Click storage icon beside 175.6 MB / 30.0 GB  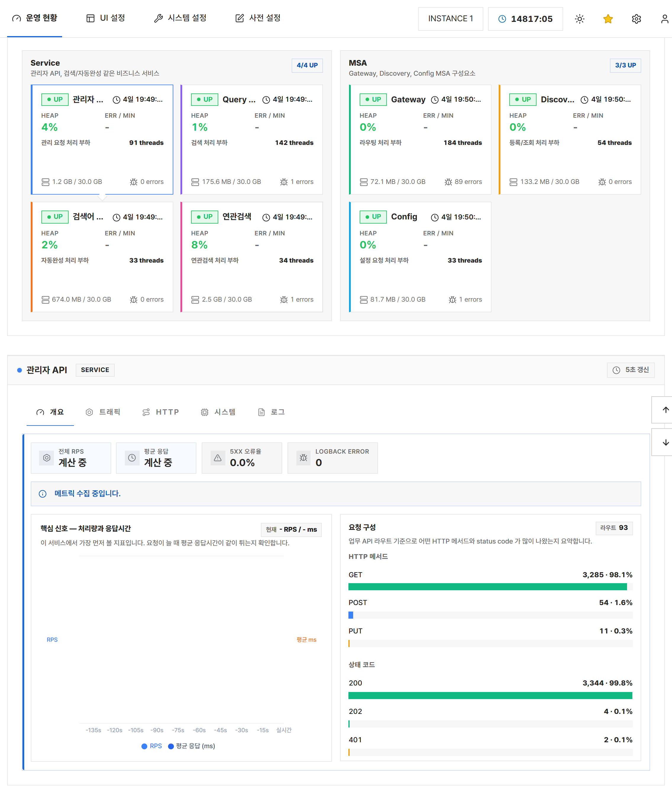click(x=195, y=182)
